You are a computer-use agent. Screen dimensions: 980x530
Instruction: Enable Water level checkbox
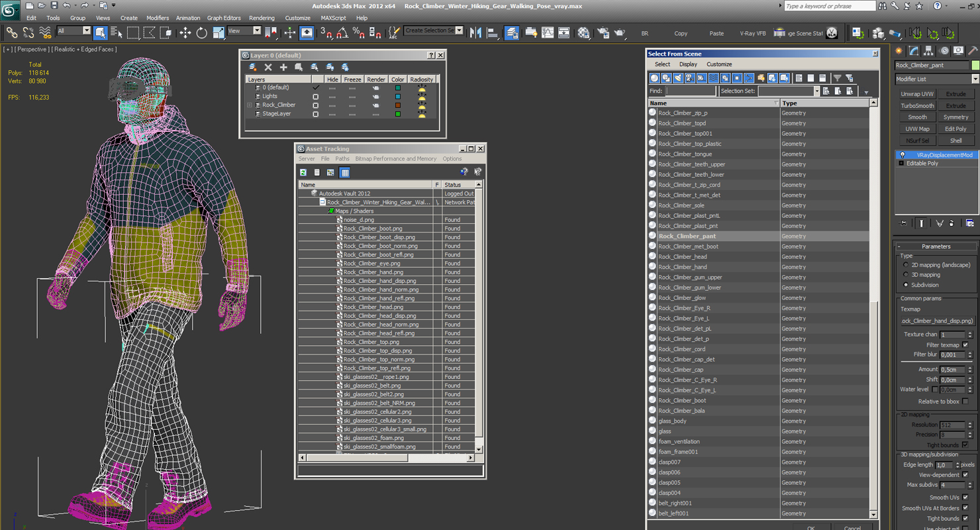pos(934,390)
